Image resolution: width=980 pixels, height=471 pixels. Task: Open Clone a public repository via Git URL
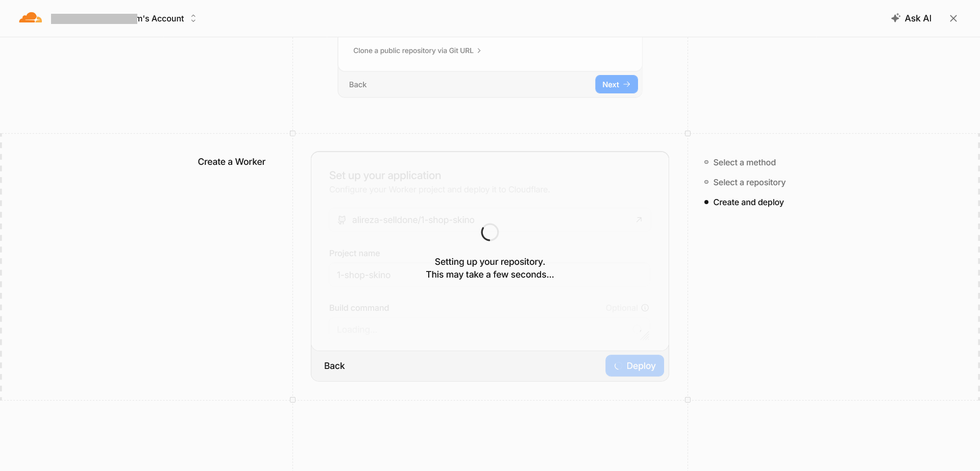click(x=417, y=51)
